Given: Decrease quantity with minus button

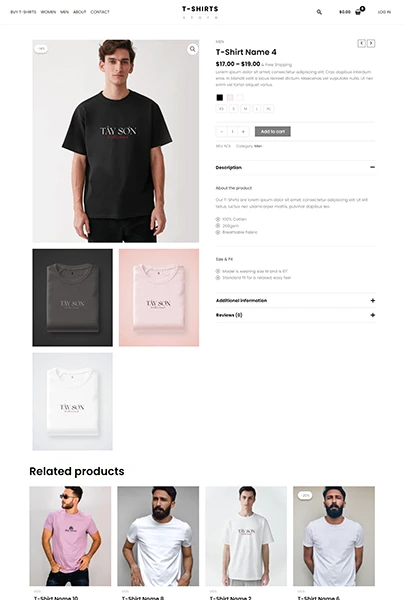Looking at the screenshot, I should click(x=222, y=132).
